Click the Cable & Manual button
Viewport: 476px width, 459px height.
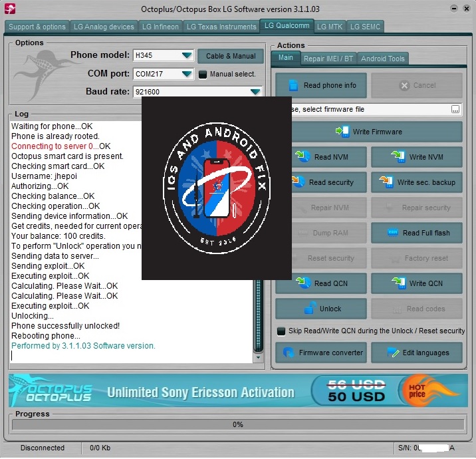[231, 56]
